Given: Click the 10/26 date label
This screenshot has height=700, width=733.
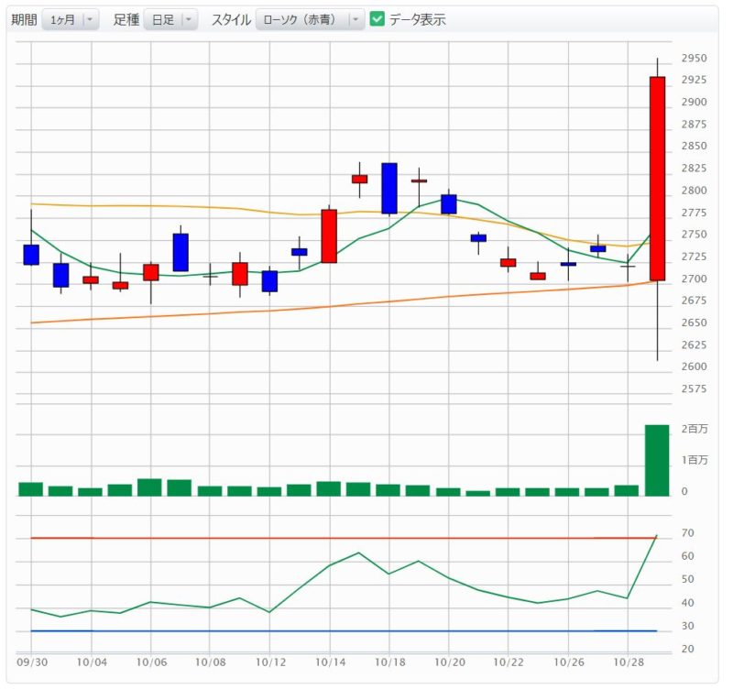Looking at the screenshot, I should tap(569, 662).
